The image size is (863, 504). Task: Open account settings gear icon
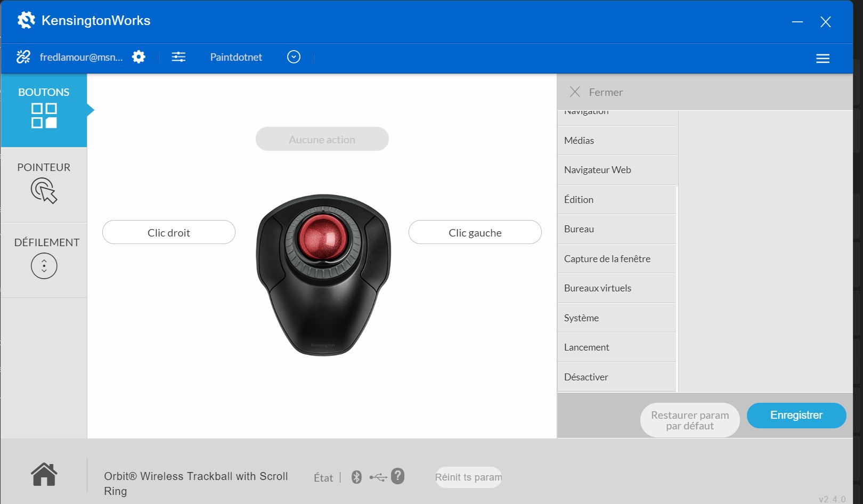point(139,57)
